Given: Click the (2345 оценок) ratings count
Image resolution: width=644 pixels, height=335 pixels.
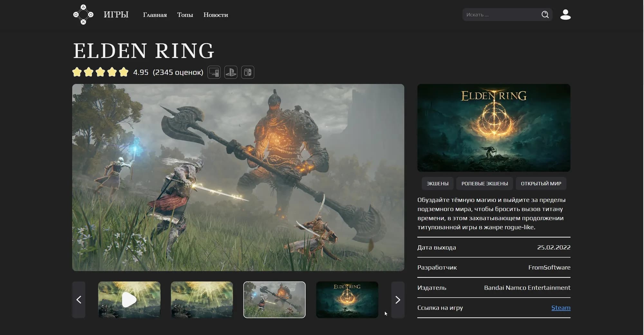Looking at the screenshot, I should [x=178, y=72].
